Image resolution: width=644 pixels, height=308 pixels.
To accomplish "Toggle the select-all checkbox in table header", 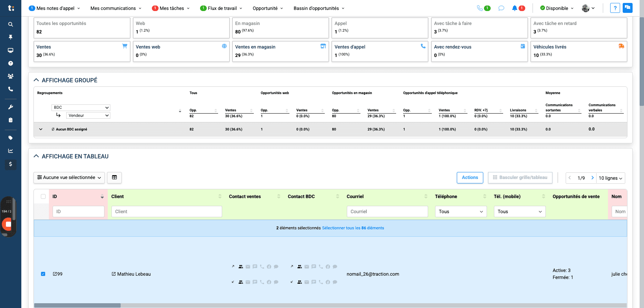I will 43,197.
